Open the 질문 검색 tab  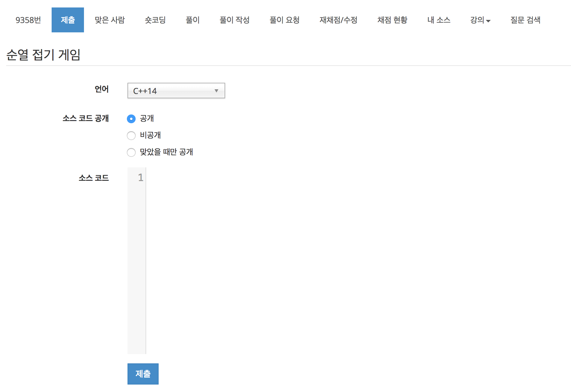(x=525, y=20)
